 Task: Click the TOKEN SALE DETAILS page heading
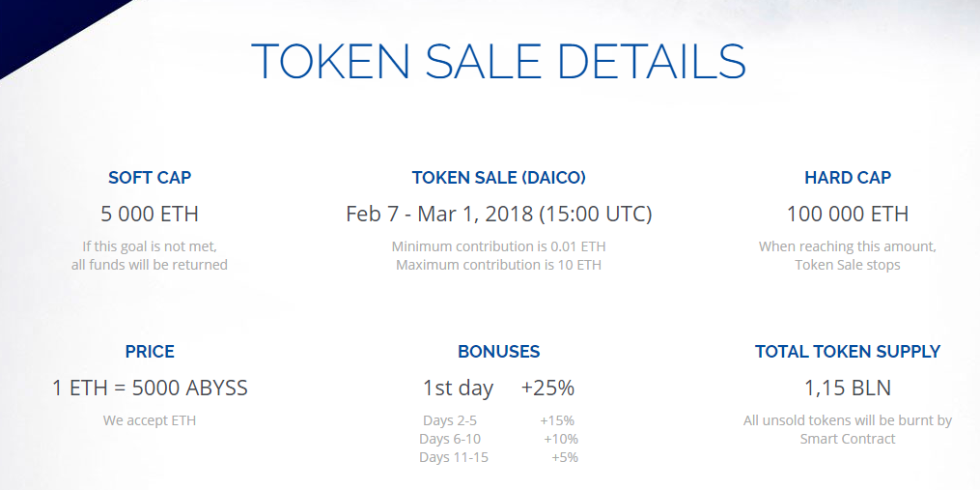498,61
